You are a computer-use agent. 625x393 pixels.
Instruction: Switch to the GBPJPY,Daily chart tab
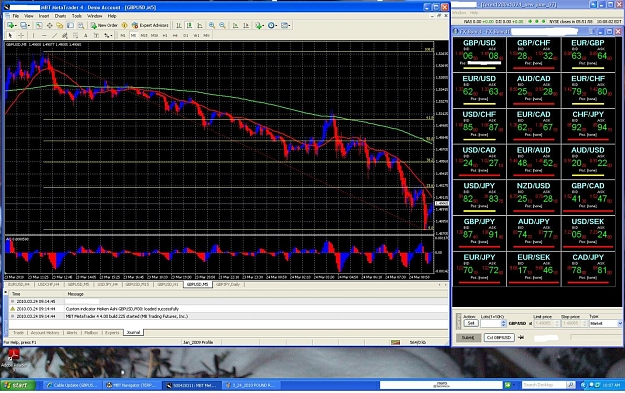coord(228,285)
